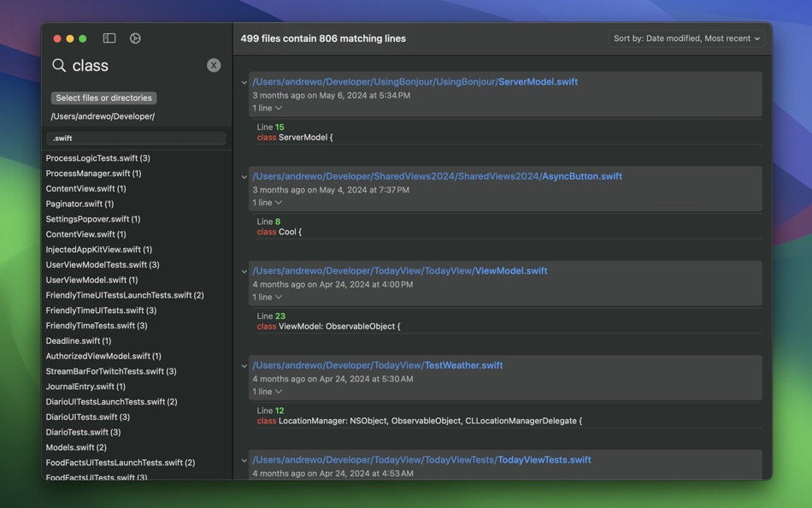This screenshot has width=812, height=508.
Task: Click the magnifying glass search icon
Action: [59, 65]
